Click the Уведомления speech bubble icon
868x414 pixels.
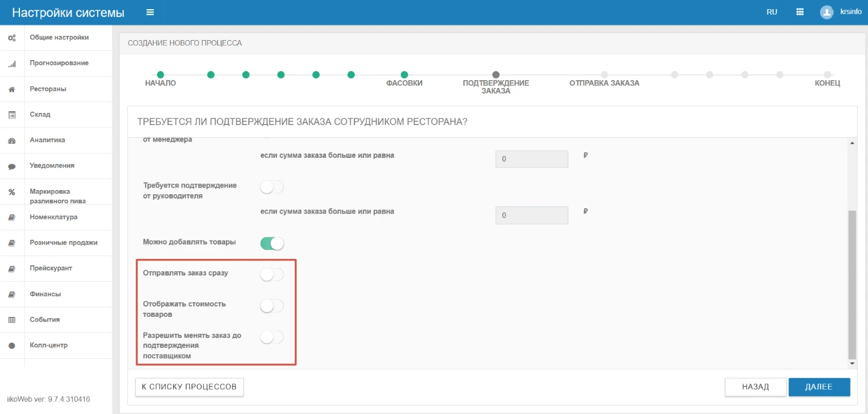12,166
